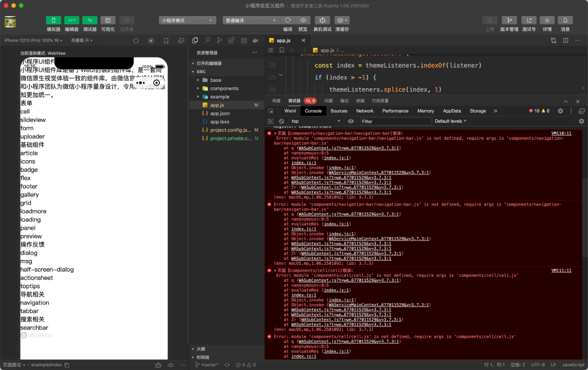Click the simulator phone device icon
Image resolution: width=588 pixels, height=370 pixels.
pos(166,40)
